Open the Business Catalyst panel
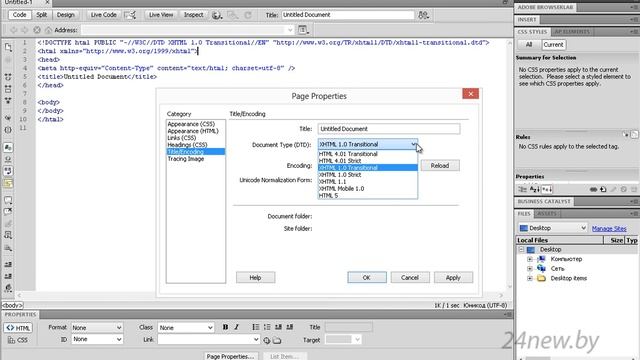This screenshot has height=360, width=640. point(544,201)
